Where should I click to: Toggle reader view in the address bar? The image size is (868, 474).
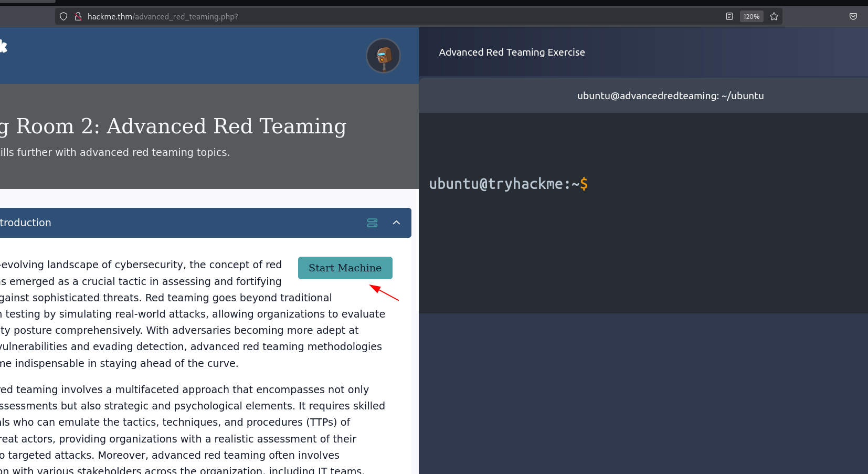pyautogui.click(x=729, y=16)
